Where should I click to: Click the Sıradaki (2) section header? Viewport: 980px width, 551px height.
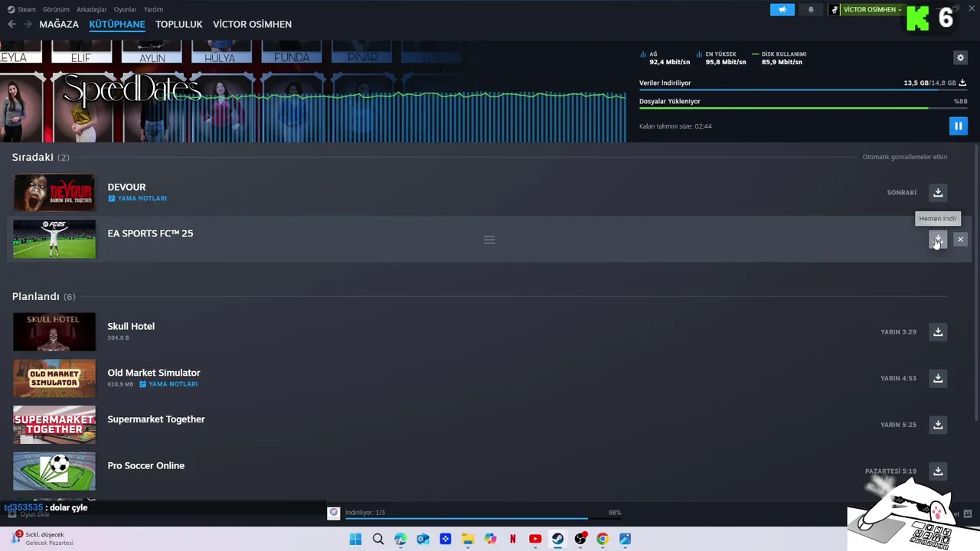coord(41,157)
